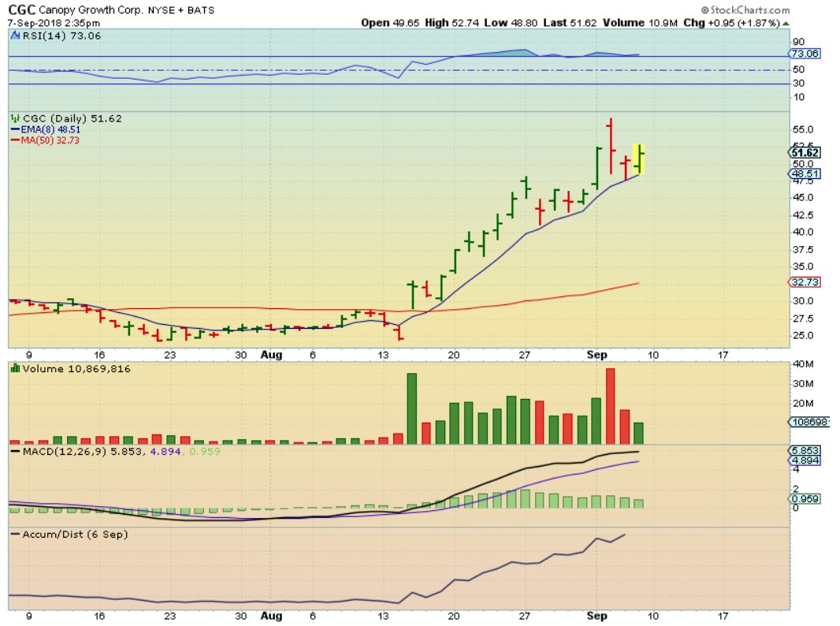
Task: Click the yellow highlighted latest price bar
Action: pos(638,158)
